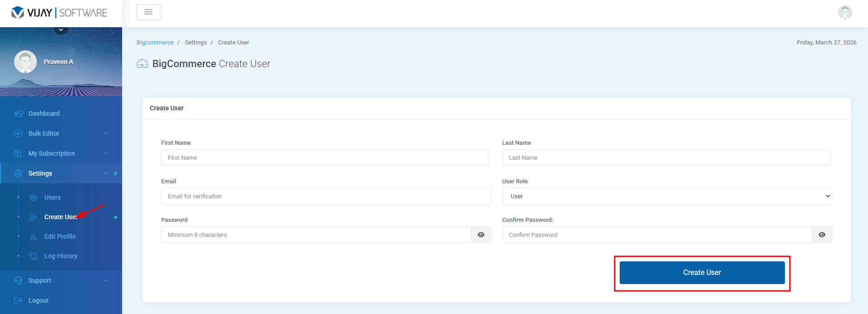Toggle Confirm Password visibility eye
This screenshot has width=868, height=314.
pos(822,235)
